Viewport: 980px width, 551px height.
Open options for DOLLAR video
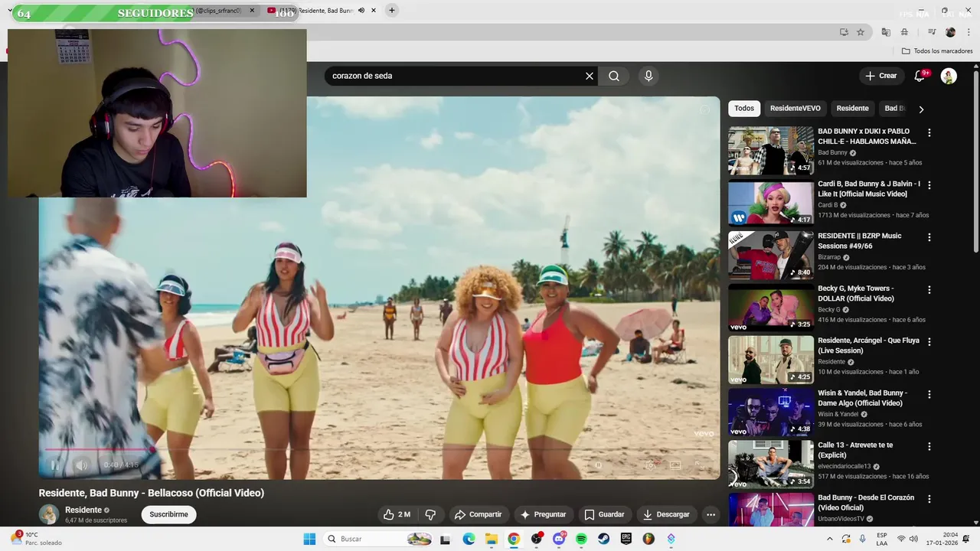point(929,290)
